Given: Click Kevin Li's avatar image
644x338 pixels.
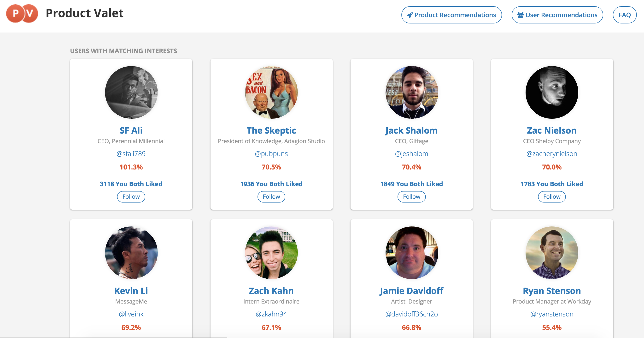Looking at the screenshot, I should pyautogui.click(x=131, y=252).
